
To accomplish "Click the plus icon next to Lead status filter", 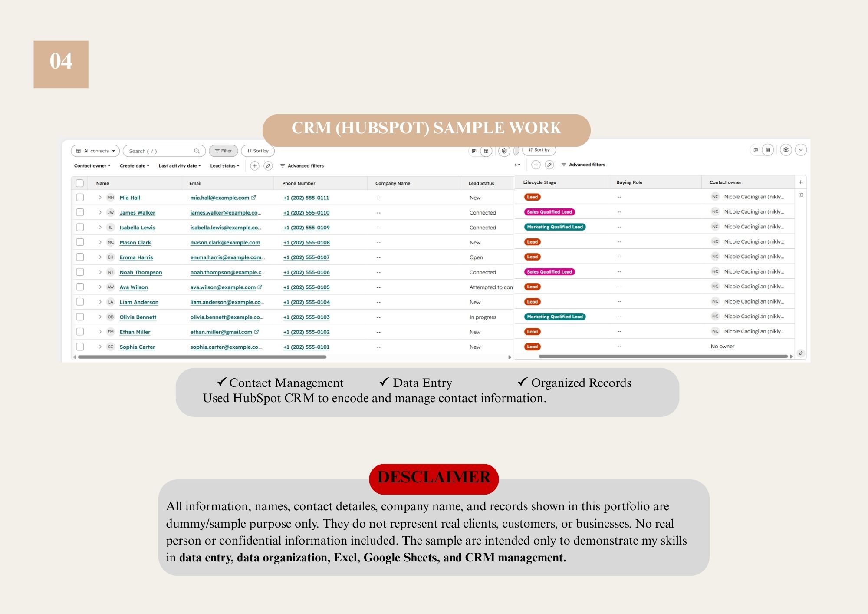I will (255, 166).
